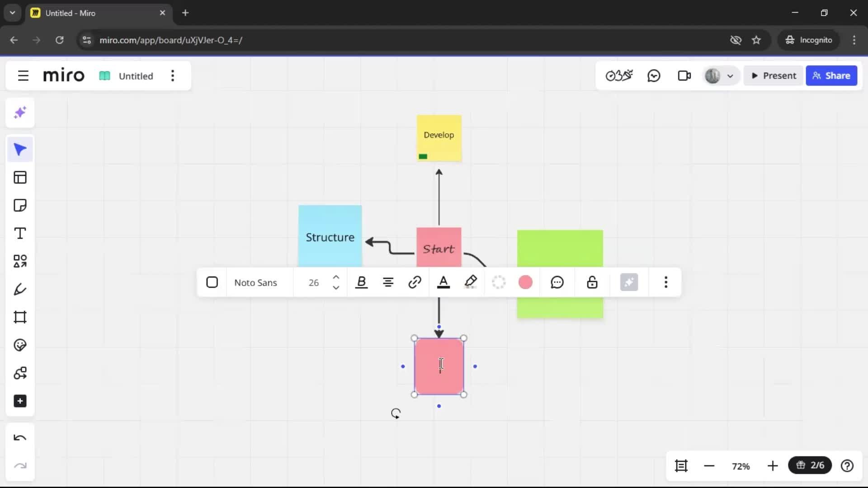
Task: Open the pink fill color swatch
Action: pyautogui.click(x=525, y=282)
